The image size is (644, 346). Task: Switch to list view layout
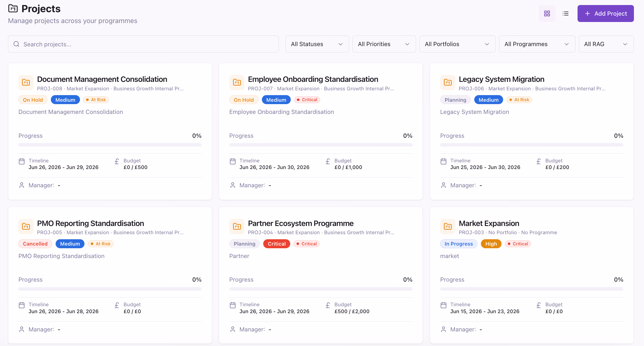[x=565, y=14]
